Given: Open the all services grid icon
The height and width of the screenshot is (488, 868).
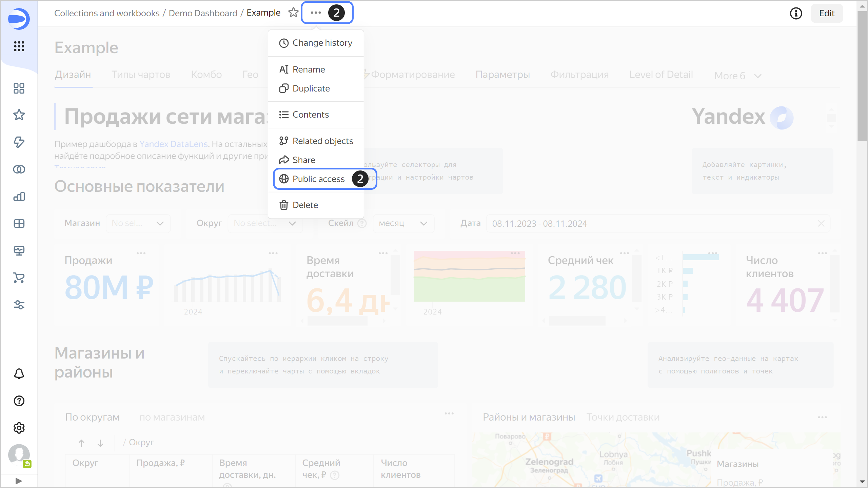Looking at the screenshot, I should point(19,46).
